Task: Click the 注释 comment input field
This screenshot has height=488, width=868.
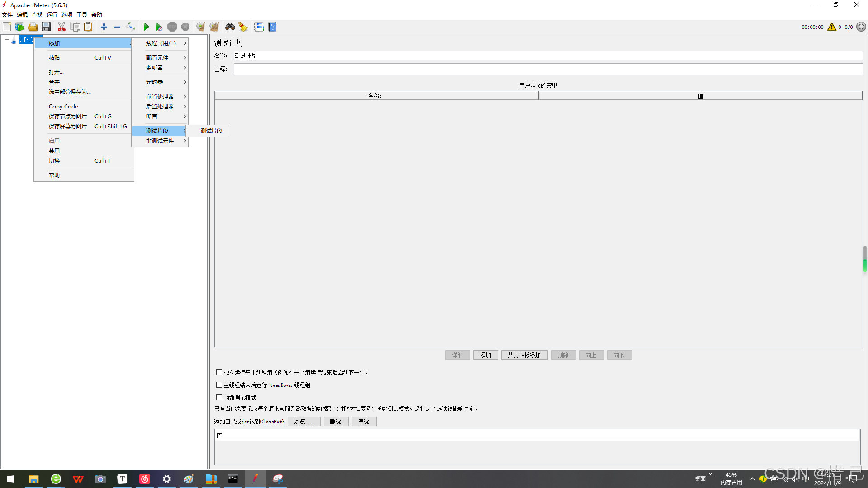Action: (547, 69)
